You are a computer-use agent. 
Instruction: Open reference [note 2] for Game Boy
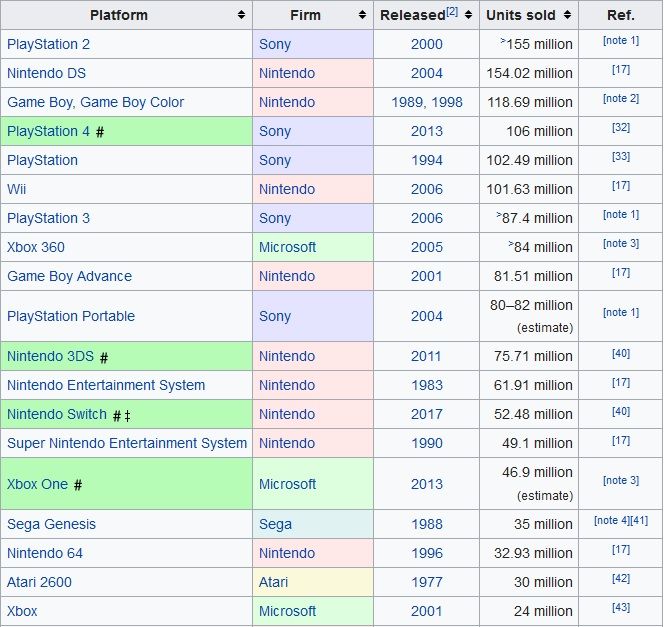(x=621, y=98)
